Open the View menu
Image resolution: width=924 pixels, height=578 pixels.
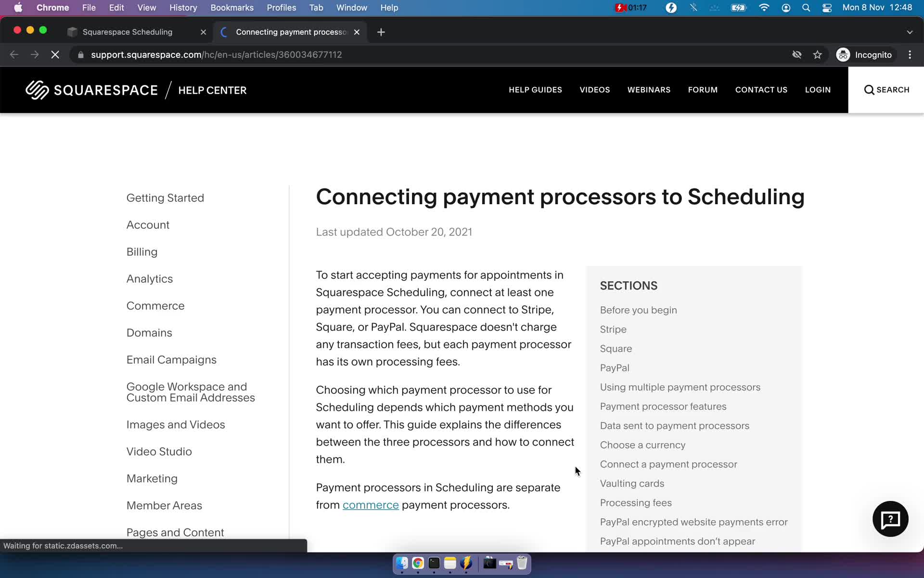point(146,8)
